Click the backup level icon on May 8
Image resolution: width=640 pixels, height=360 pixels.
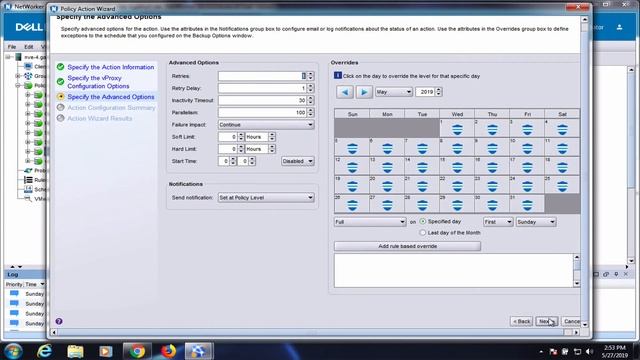457,149
